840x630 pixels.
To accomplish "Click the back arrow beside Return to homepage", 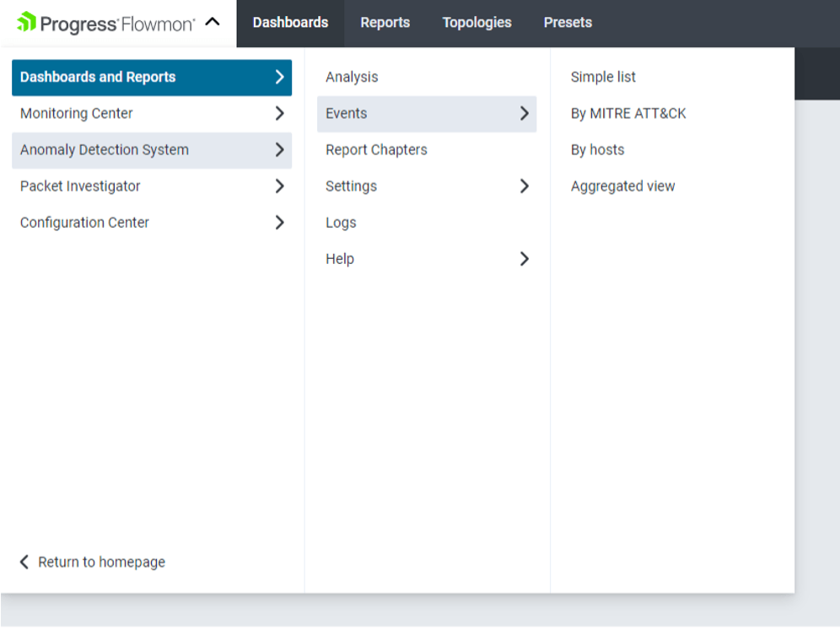I will [24, 562].
